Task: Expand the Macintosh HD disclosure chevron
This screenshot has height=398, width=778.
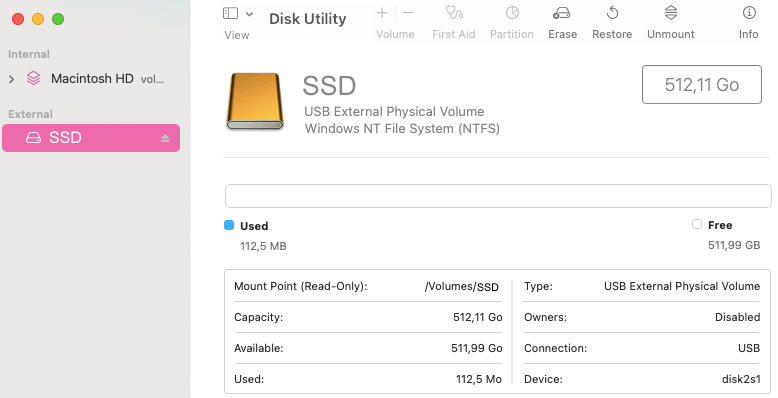Action: pyautogui.click(x=11, y=79)
